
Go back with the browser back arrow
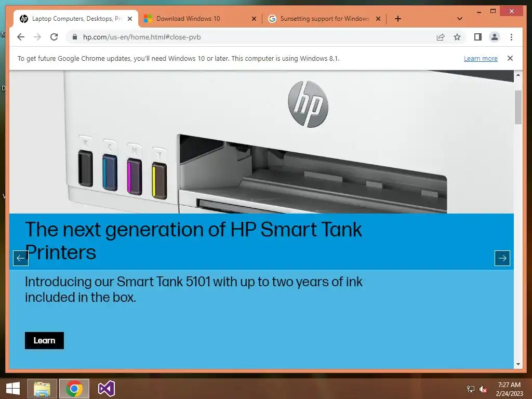(x=21, y=37)
